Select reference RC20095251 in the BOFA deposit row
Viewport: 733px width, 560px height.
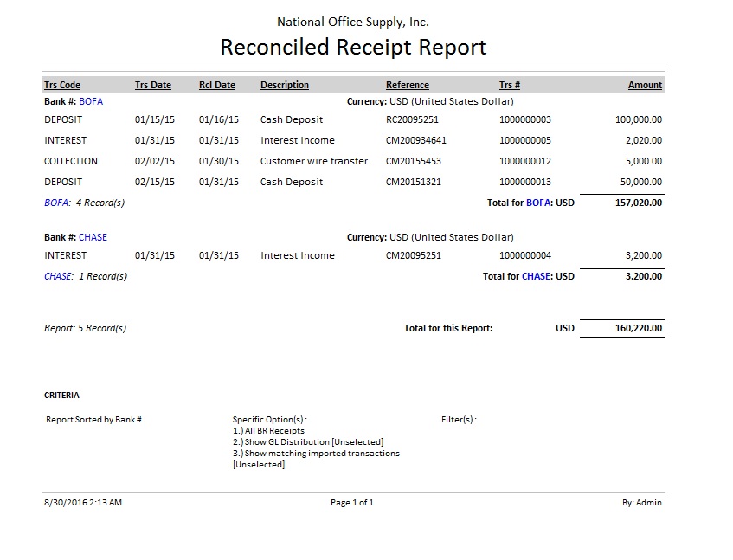412,119
